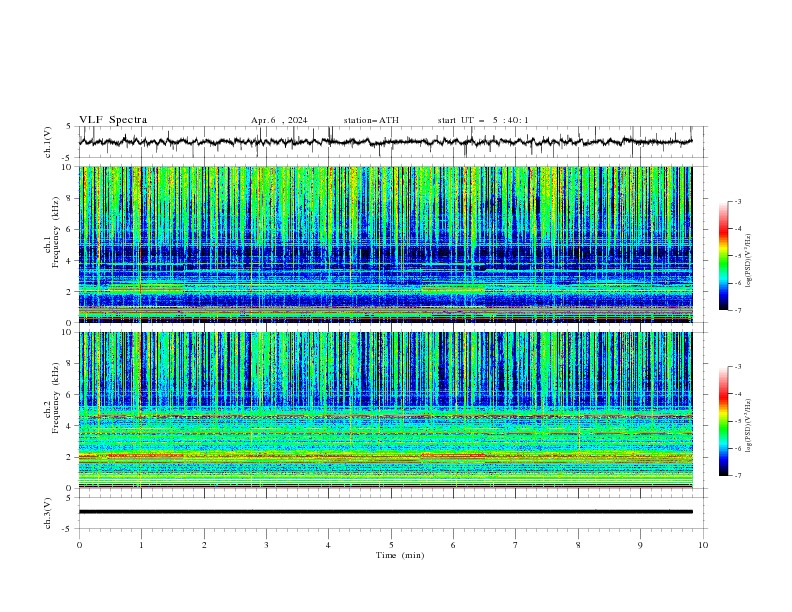Screen dimensions: 792x612
Task: Click the "5" upper tick of ch.1(V) axis
Action: [x=69, y=126]
